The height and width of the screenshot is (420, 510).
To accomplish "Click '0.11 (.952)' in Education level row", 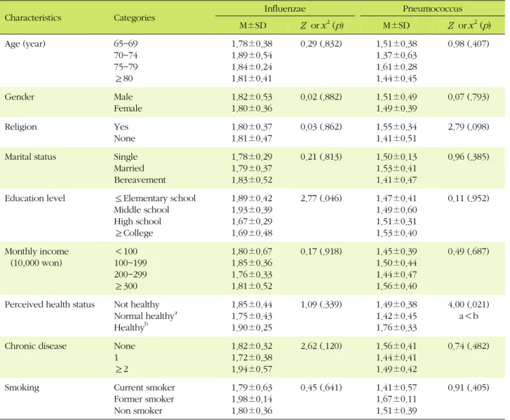I will pos(469,198).
